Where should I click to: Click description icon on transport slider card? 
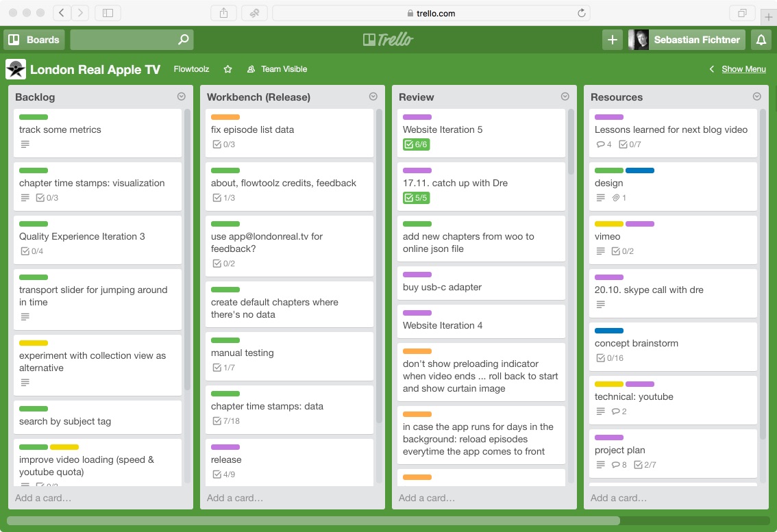[25, 316]
